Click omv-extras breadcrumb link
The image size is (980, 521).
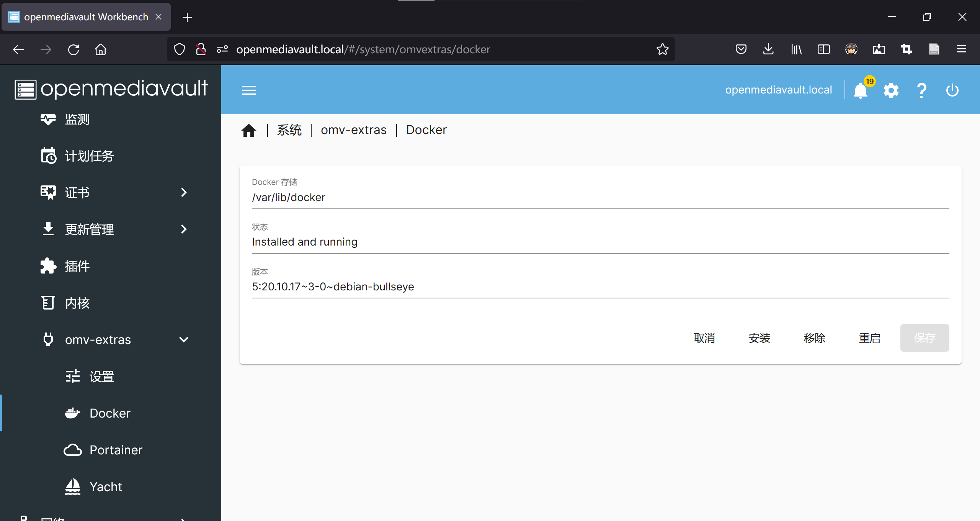354,130
